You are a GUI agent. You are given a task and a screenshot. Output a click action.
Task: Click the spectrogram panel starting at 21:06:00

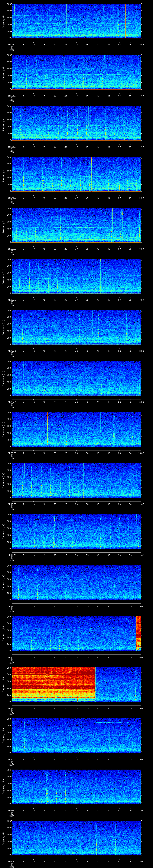(x=77, y=276)
